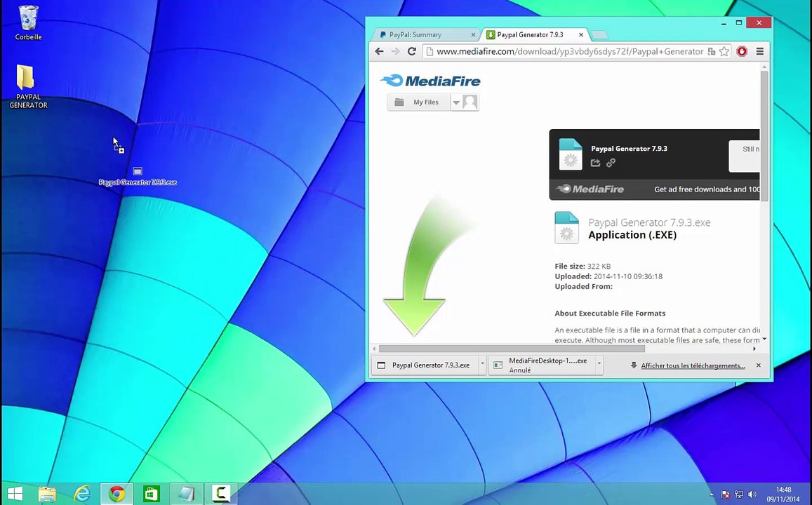812x505 pixels.
Task: Open the Corbeille recycle bin icon
Action: pyautogui.click(x=29, y=22)
